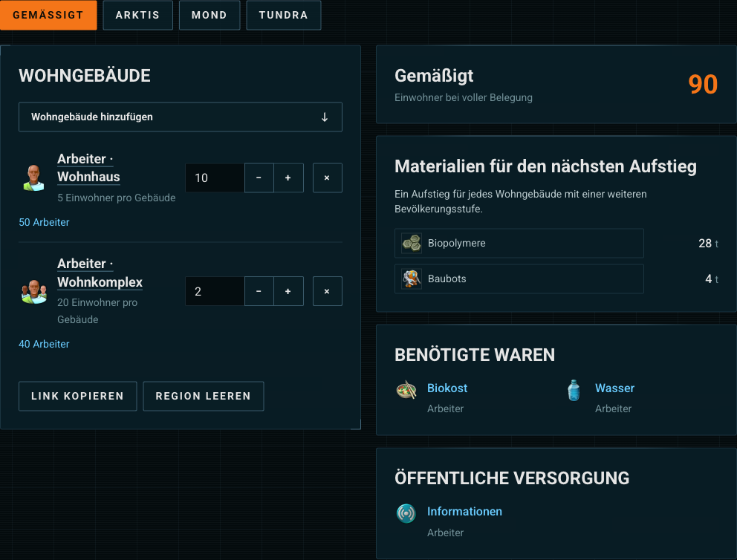Focus the Wohnhaus count field showing 10
Viewport: 737px width, 560px height.
(x=215, y=178)
